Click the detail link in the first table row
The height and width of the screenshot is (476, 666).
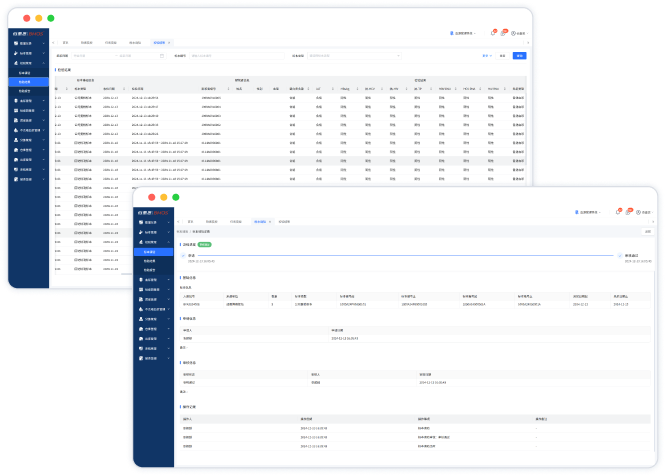point(520,97)
